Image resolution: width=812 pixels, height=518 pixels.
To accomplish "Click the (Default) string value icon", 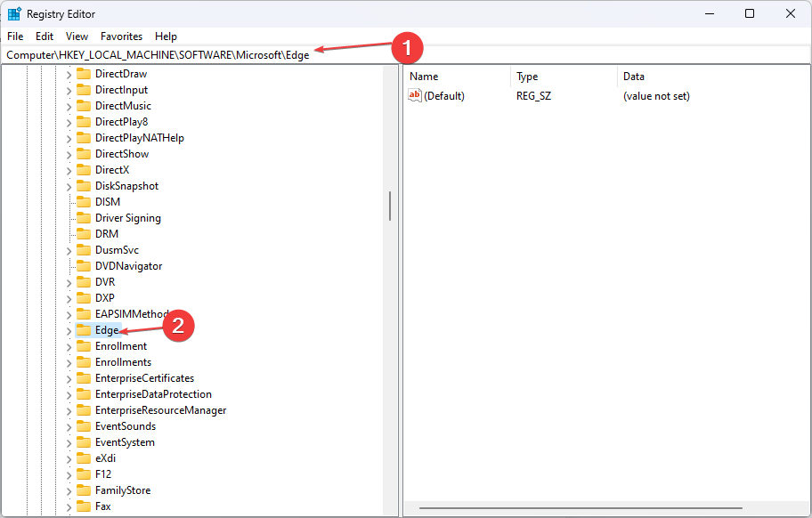I will coord(415,95).
